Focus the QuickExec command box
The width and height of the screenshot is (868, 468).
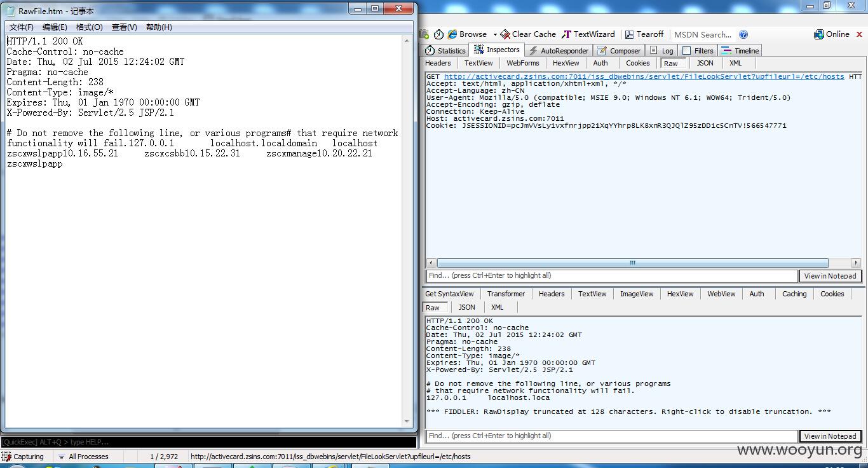[x=208, y=442]
